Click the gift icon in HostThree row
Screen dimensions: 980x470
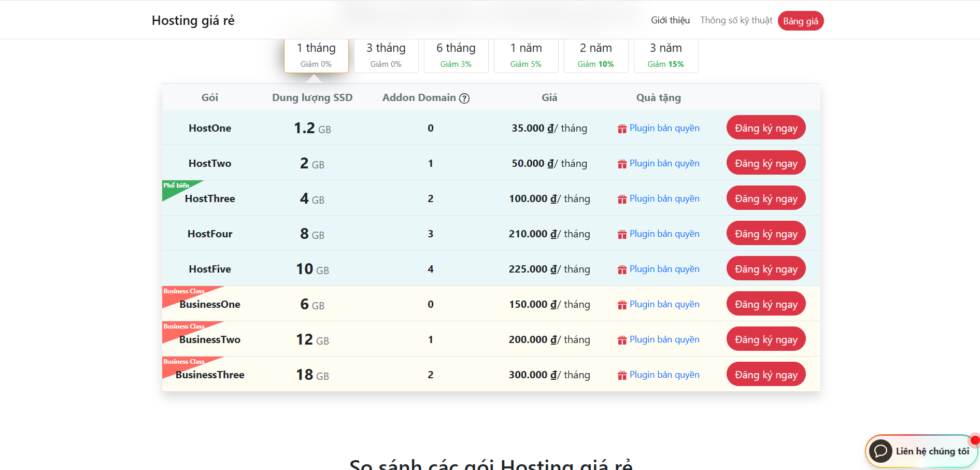622,200
